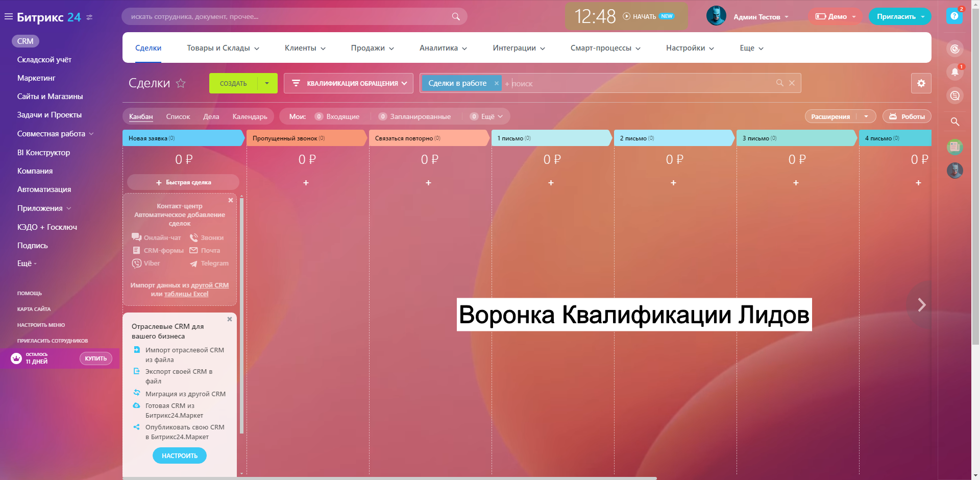Select the Канбан view tab

point(141,116)
